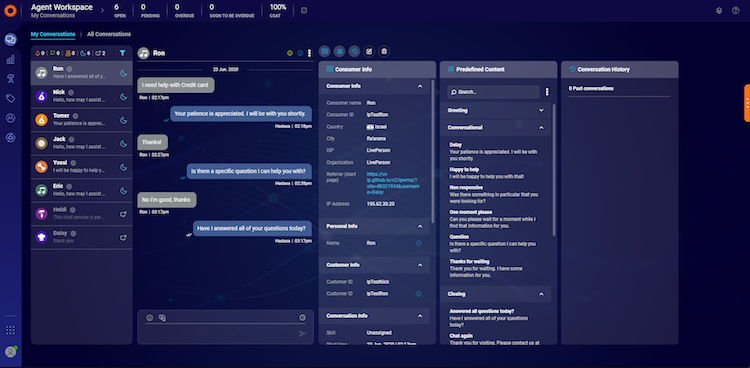
Task: Switch to All Conversations tab
Action: tap(109, 34)
